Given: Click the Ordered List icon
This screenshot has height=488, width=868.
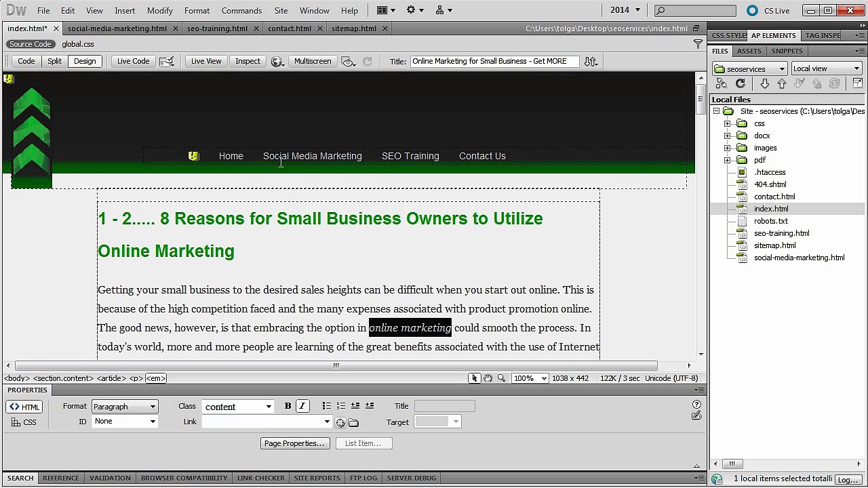Looking at the screenshot, I should point(341,406).
